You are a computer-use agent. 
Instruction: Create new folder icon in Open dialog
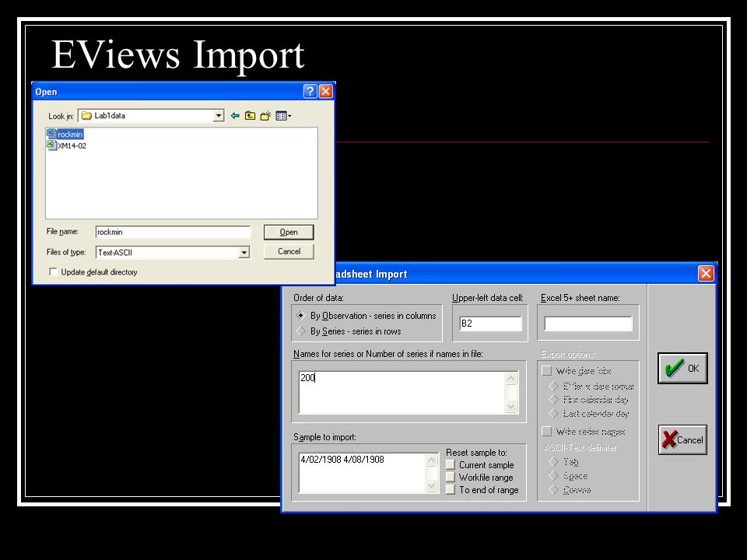point(266,116)
